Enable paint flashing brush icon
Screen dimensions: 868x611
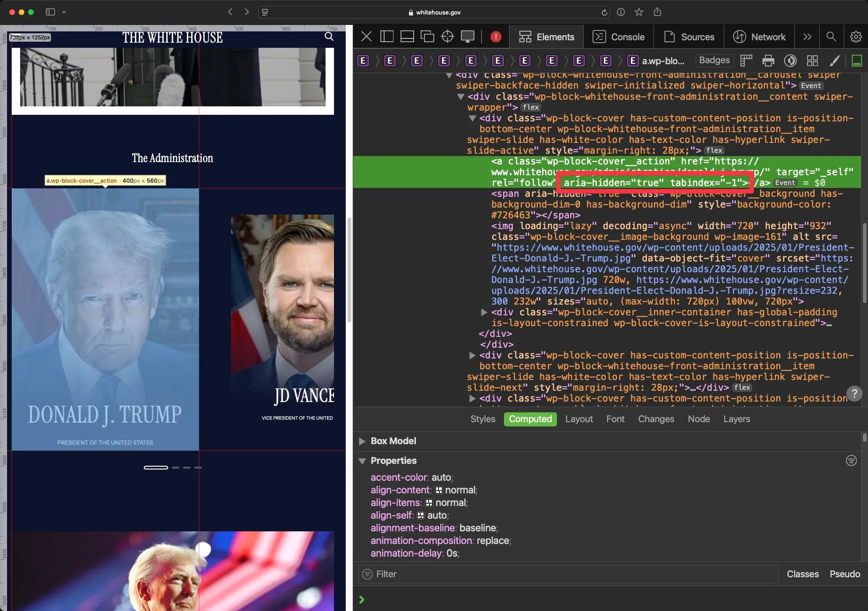(x=834, y=60)
